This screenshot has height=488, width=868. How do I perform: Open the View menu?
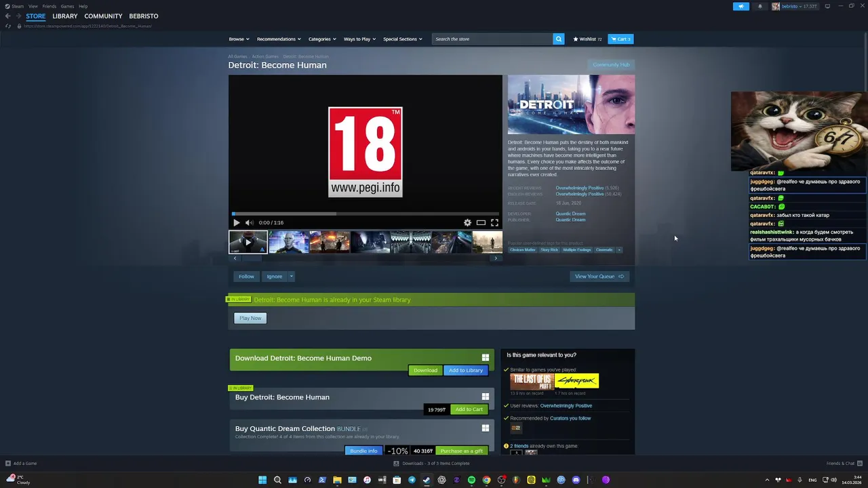point(33,6)
